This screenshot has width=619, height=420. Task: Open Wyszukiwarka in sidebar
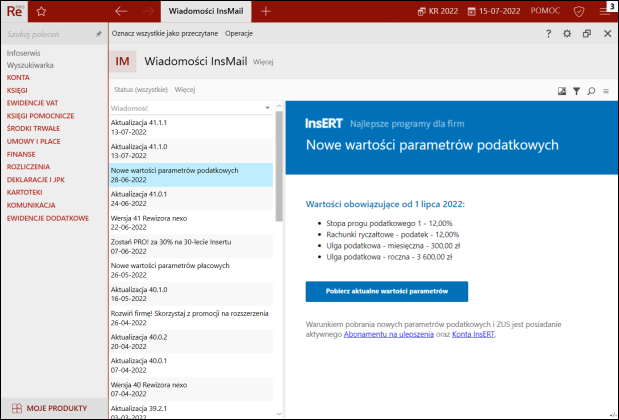coord(30,65)
